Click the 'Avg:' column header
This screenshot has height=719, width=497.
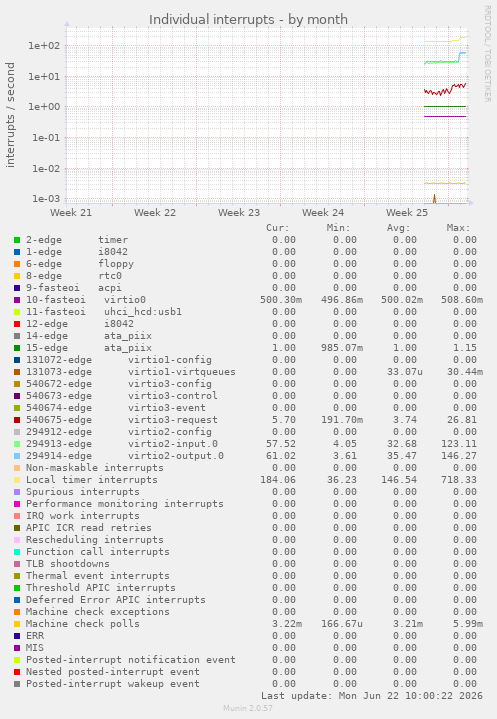[x=398, y=228]
